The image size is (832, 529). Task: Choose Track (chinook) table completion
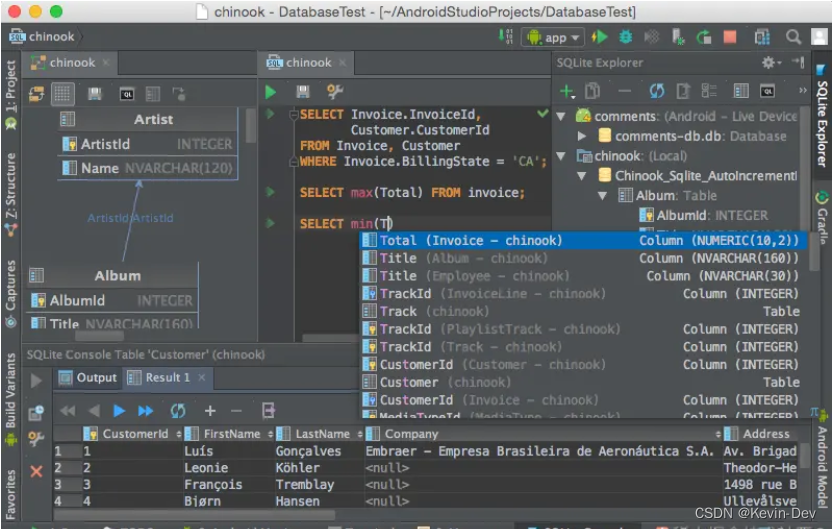click(x=583, y=311)
